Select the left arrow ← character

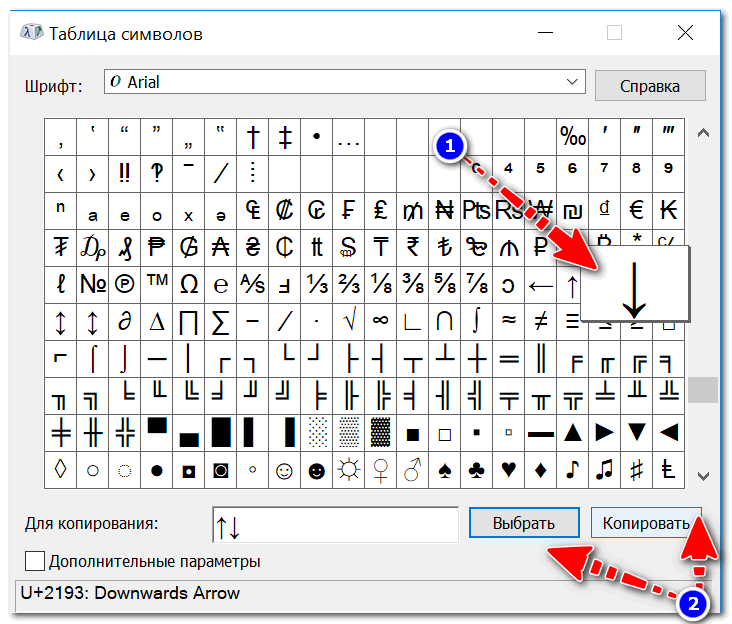541,285
